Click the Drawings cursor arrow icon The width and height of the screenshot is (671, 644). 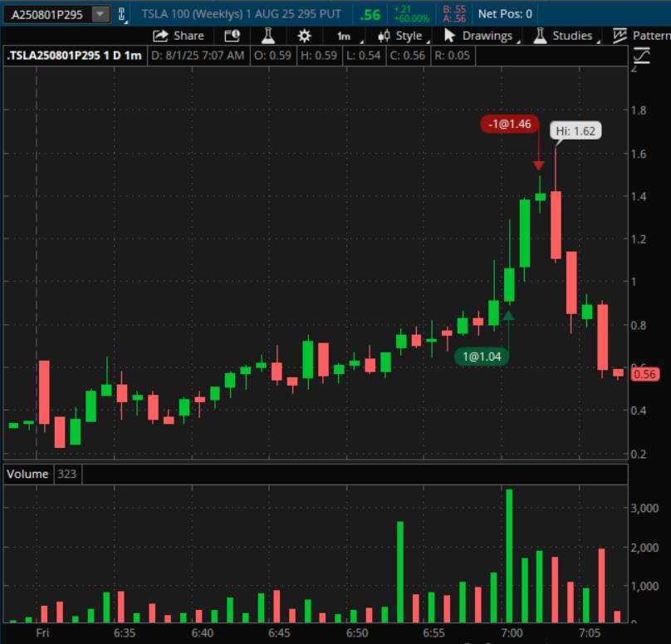[x=449, y=36]
